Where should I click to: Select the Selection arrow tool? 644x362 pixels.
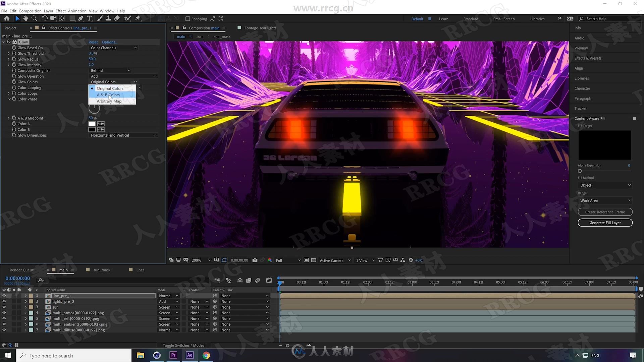coord(17,18)
